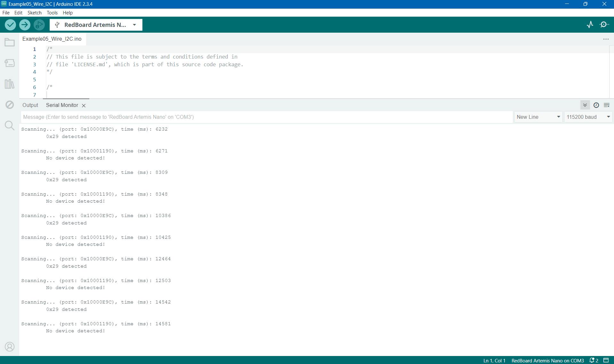This screenshot has width=614, height=364.
Task: Open the board selector dropdown
Action: [x=96, y=25]
